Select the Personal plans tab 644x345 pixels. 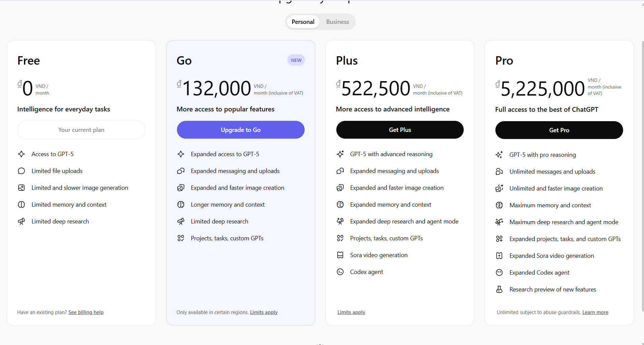point(303,22)
